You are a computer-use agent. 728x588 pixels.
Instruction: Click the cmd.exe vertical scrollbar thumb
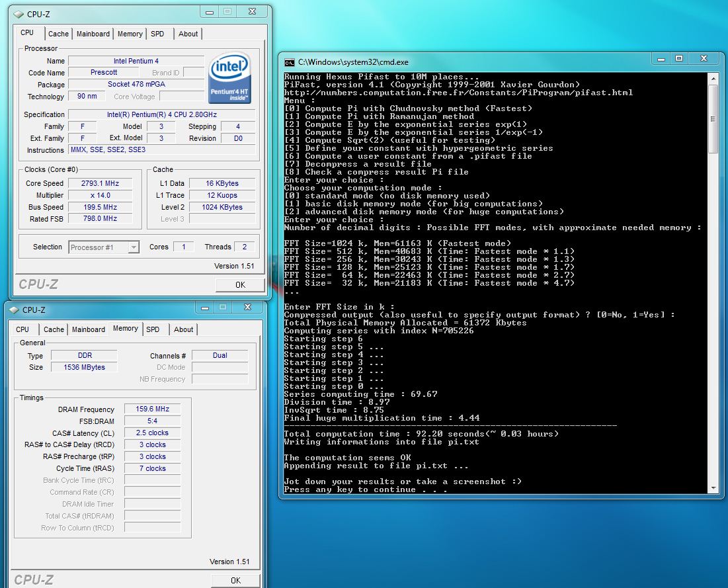click(713, 119)
